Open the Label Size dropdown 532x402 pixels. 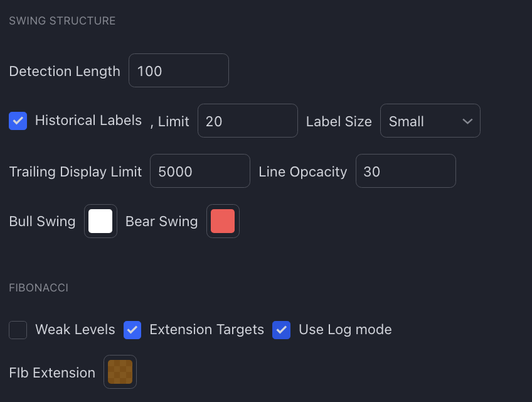(x=430, y=121)
